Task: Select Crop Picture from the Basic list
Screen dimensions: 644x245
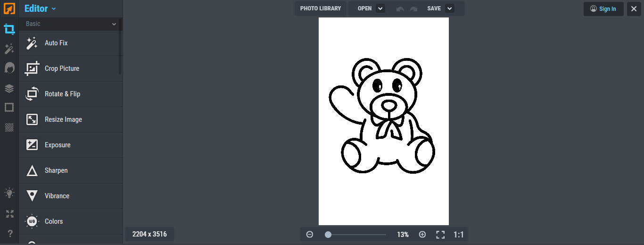Action: (x=62, y=68)
